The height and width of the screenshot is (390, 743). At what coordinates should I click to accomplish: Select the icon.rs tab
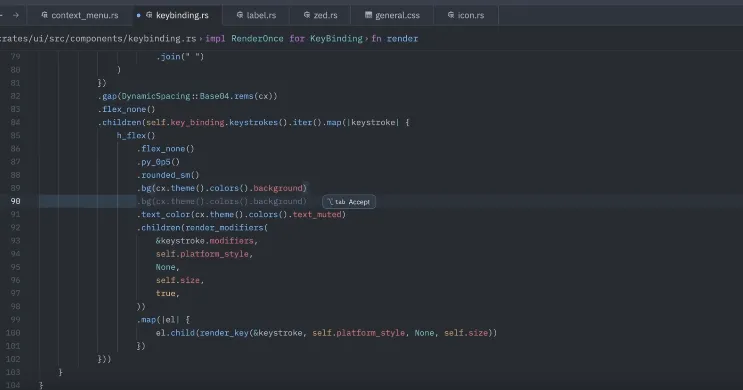tap(466, 15)
